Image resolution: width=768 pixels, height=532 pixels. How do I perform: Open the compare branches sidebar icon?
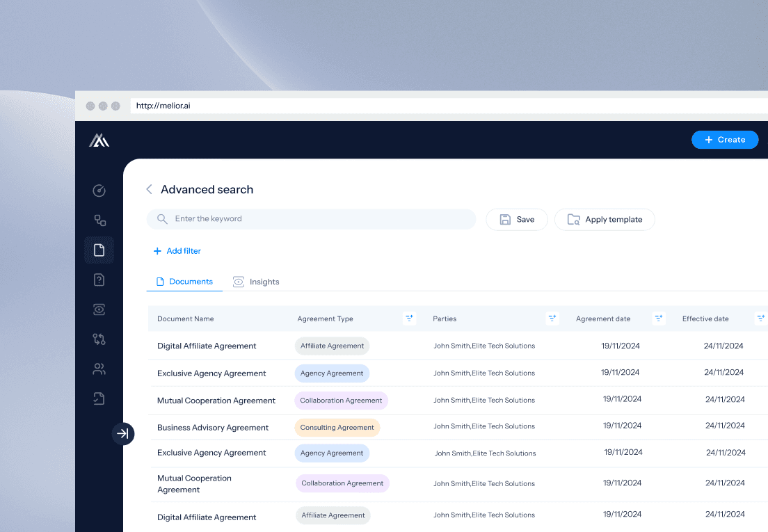coord(99,339)
